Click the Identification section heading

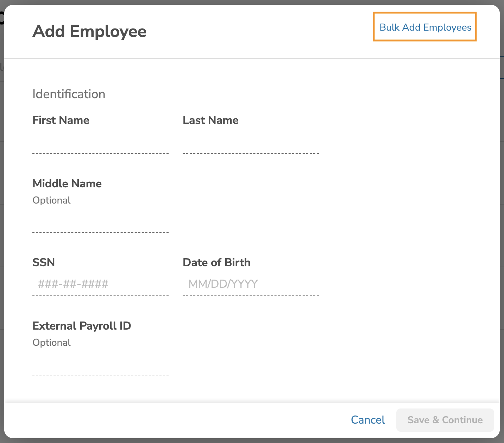69,94
